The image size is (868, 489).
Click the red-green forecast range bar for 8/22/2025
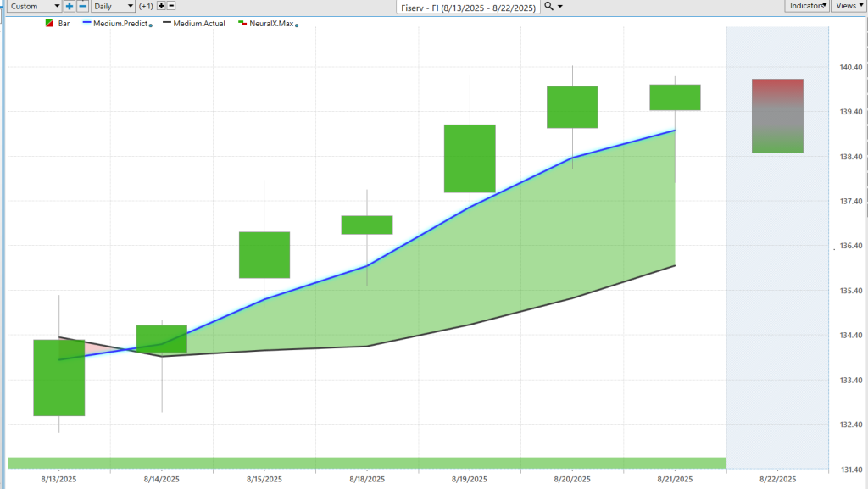pyautogui.click(x=777, y=116)
